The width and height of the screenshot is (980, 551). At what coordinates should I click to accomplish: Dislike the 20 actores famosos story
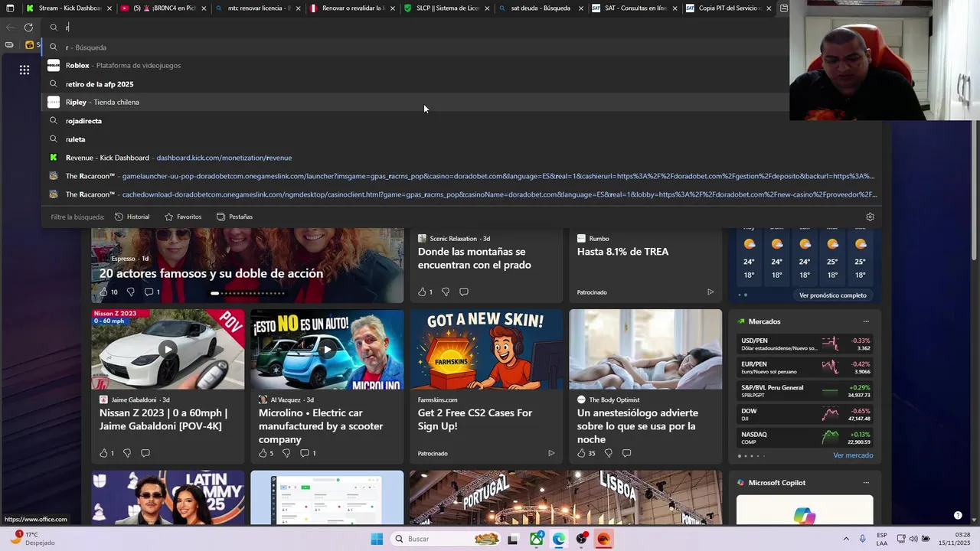130,292
